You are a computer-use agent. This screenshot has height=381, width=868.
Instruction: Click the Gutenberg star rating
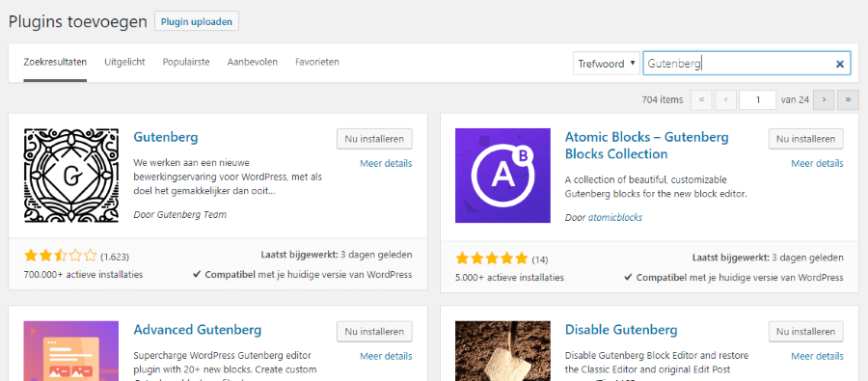[61, 256]
